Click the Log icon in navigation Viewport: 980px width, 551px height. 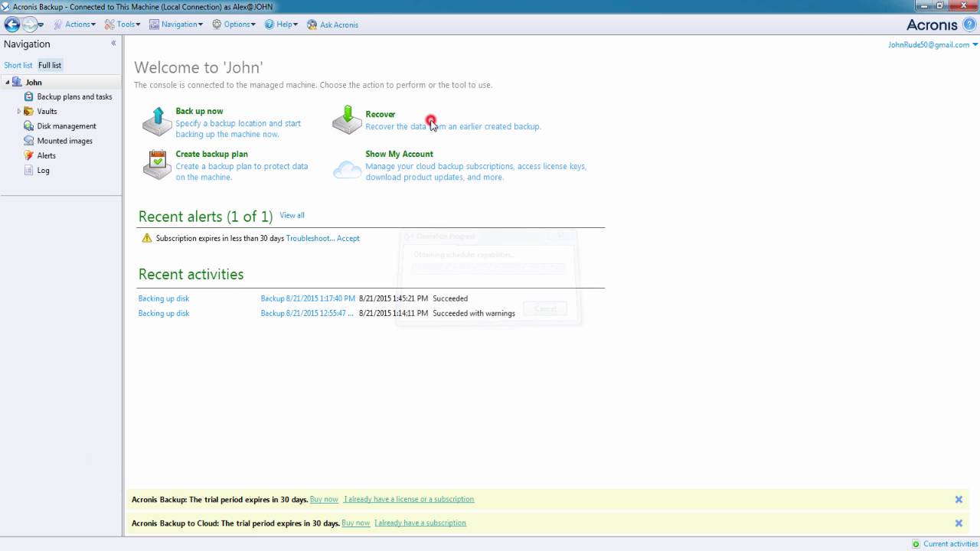29,171
